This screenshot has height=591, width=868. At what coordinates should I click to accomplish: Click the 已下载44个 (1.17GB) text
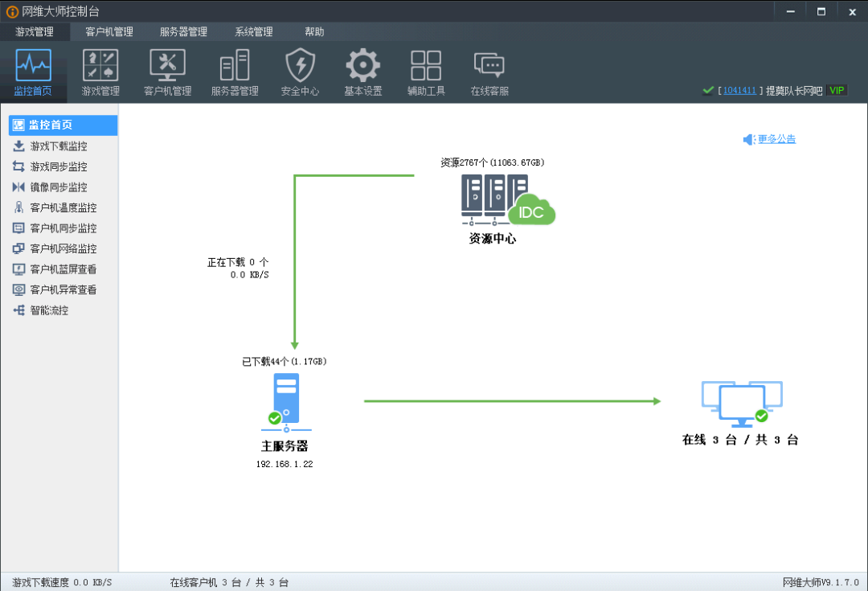click(x=284, y=362)
